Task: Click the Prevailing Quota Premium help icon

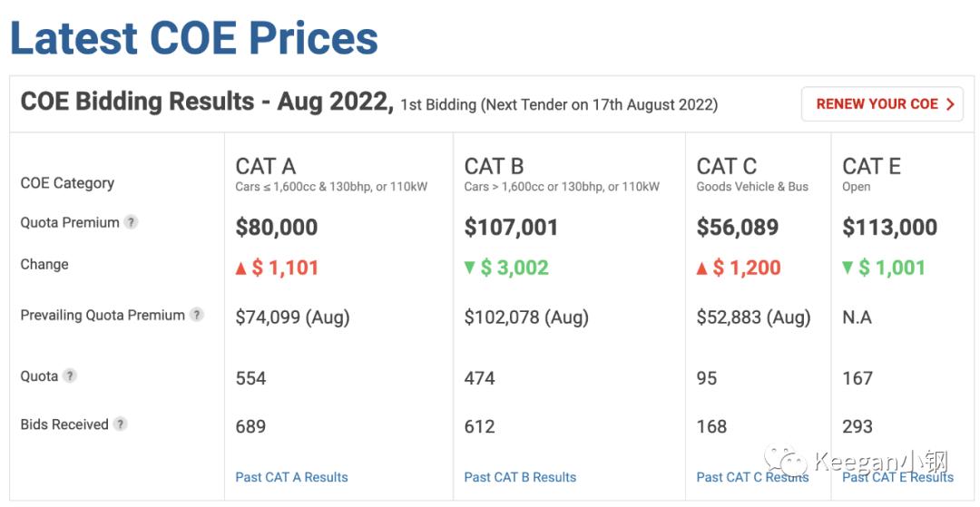Action: pyautogui.click(x=197, y=315)
